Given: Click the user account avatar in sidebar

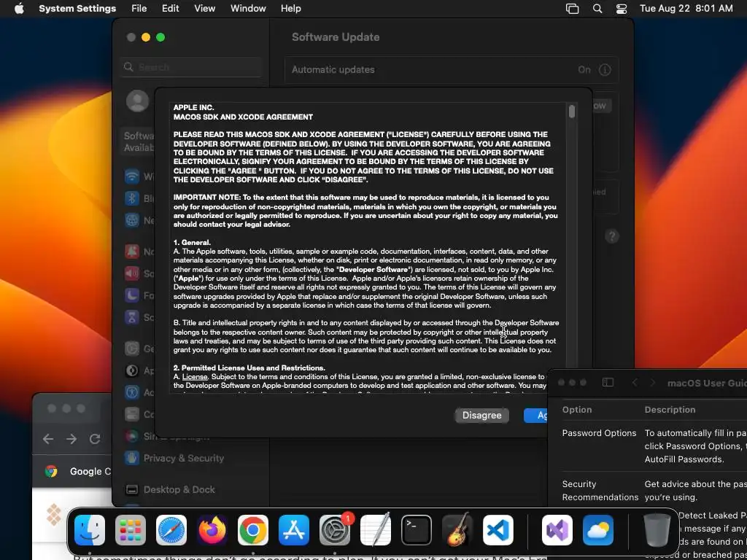Looking at the screenshot, I should [x=138, y=101].
